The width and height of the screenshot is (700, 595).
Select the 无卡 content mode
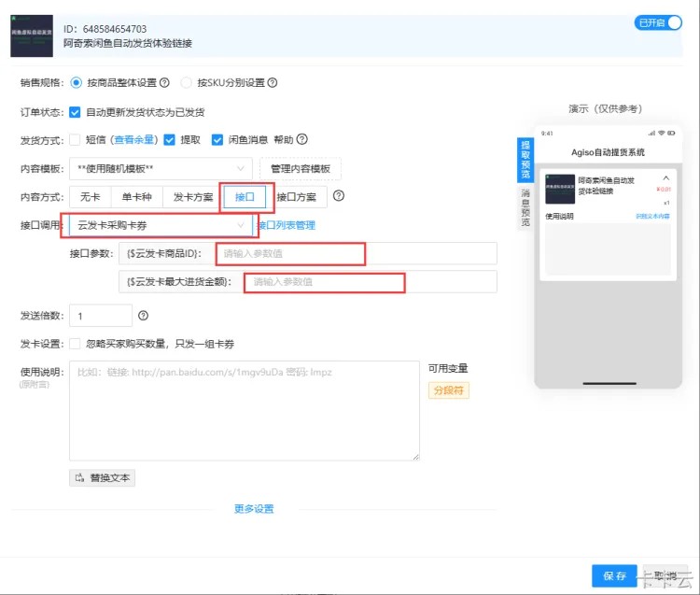(91, 197)
